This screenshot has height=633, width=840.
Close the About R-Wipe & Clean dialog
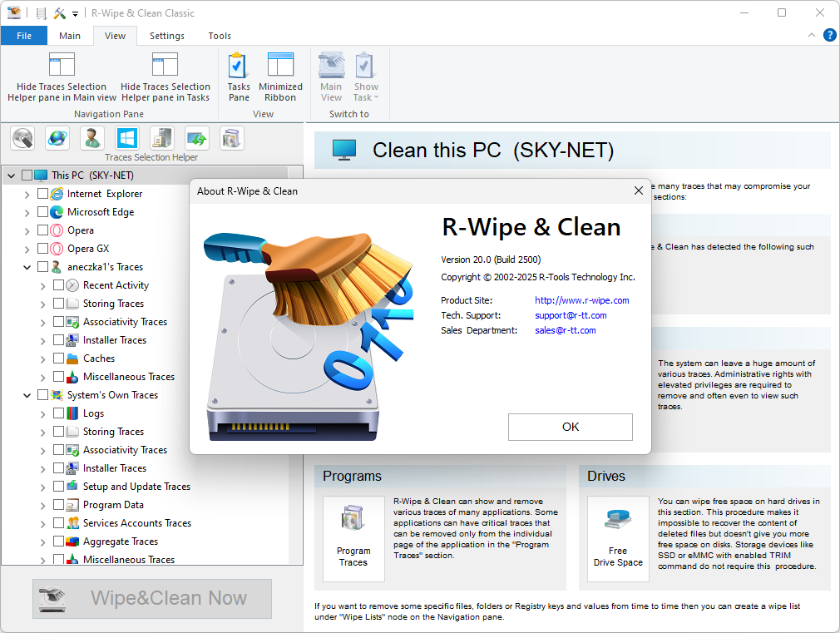tap(638, 190)
